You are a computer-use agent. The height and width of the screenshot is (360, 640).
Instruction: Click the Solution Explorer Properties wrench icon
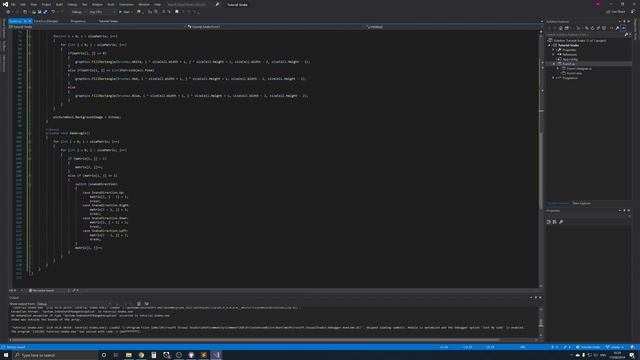[x=617, y=28]
